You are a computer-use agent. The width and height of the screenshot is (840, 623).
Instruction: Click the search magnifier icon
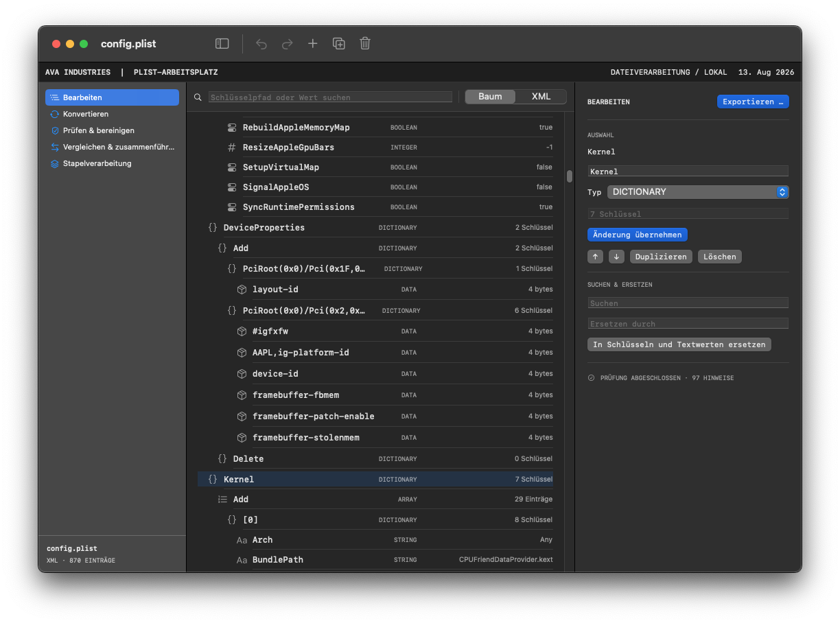click(x=198, y=97)
